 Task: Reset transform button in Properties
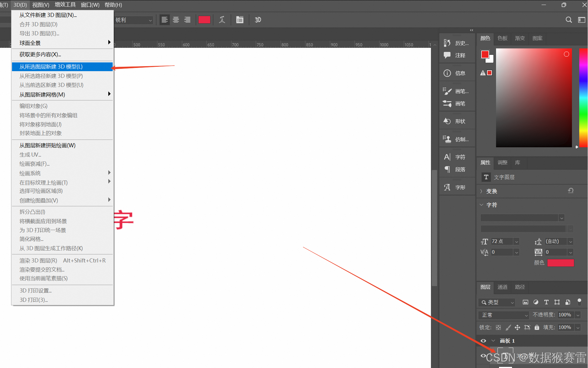(570, 191)
